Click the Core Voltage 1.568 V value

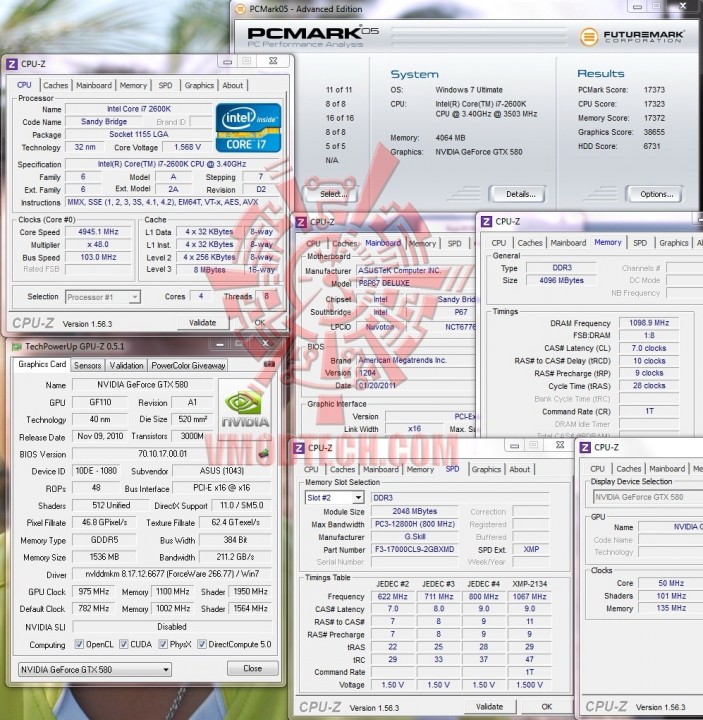tap(187, 147)
